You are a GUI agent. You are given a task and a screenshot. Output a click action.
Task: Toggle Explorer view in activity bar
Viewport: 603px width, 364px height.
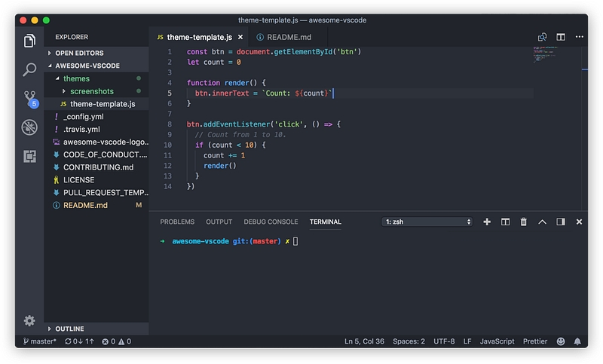point(29,41)
